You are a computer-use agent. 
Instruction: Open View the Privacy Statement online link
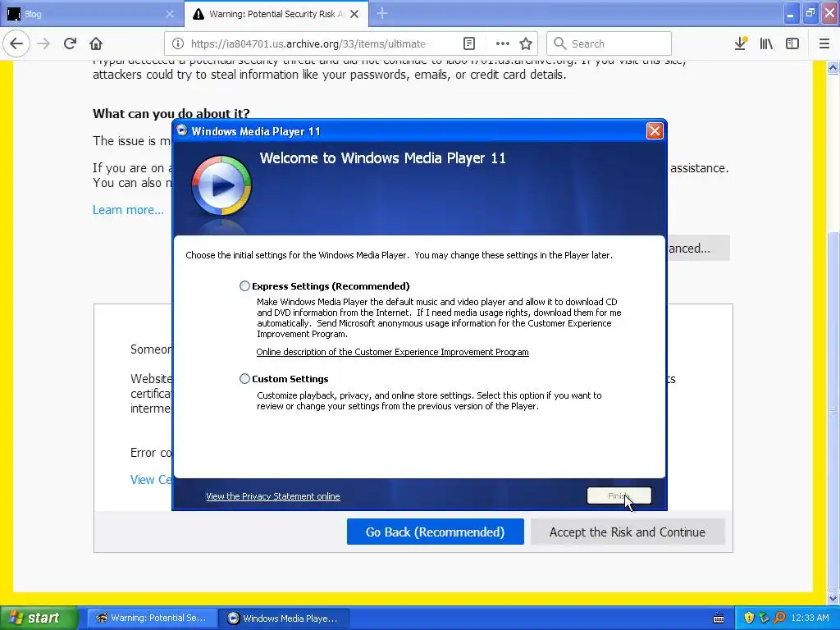(273, 496)
